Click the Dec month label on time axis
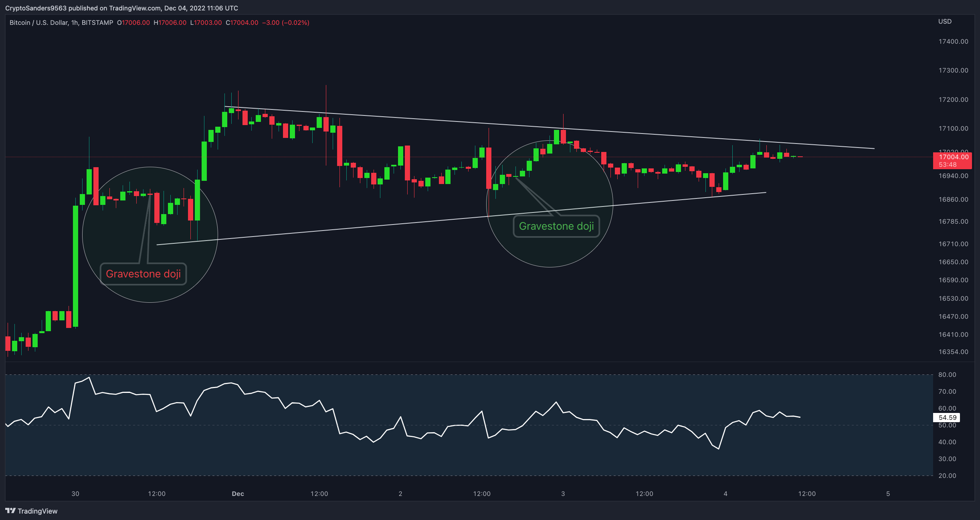 (238, 494)
